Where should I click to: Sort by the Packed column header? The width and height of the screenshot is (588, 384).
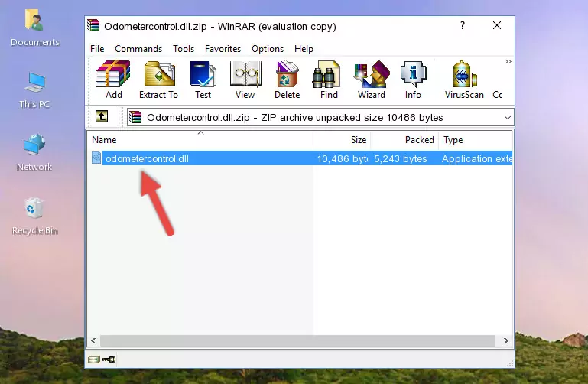404,140
